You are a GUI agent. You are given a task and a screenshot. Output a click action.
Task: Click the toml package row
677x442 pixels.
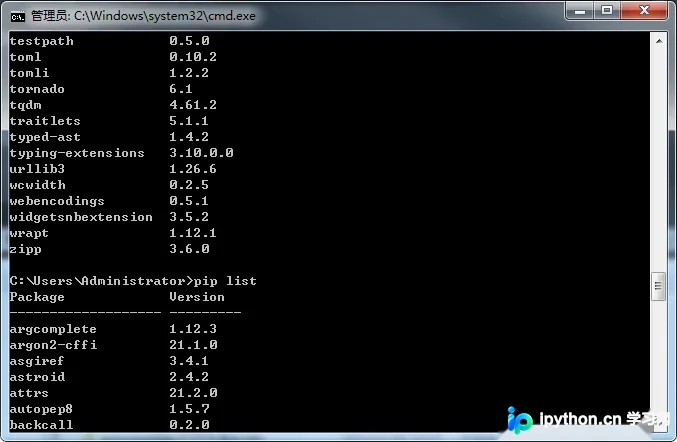(113, 57)
